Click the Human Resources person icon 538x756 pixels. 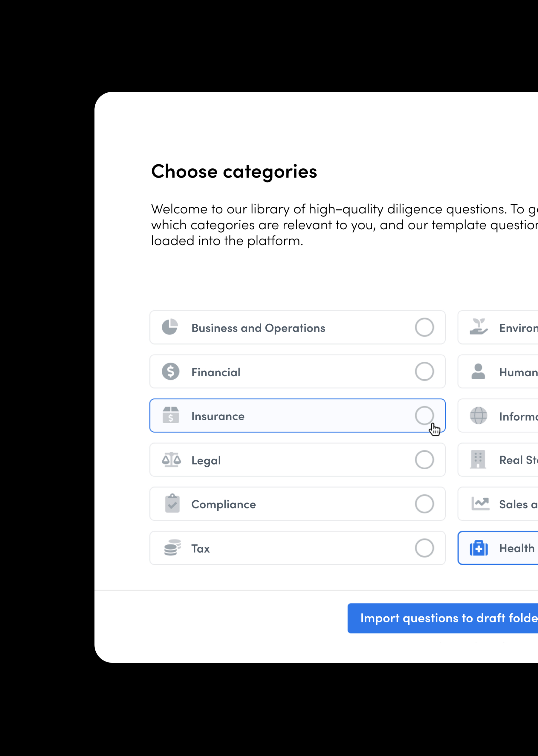coord(478,371)
